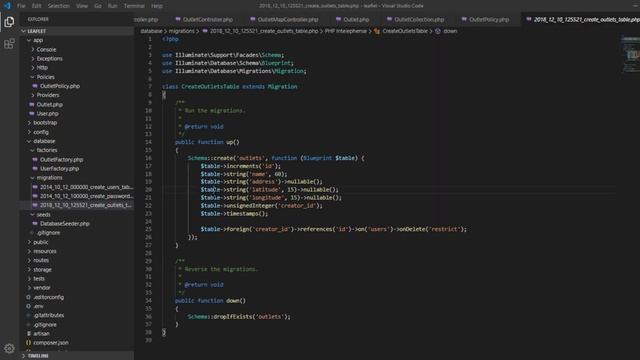The image size is (640, 360).
Task: Click the migrations breadcrumb
Action: tap(182, 31)
